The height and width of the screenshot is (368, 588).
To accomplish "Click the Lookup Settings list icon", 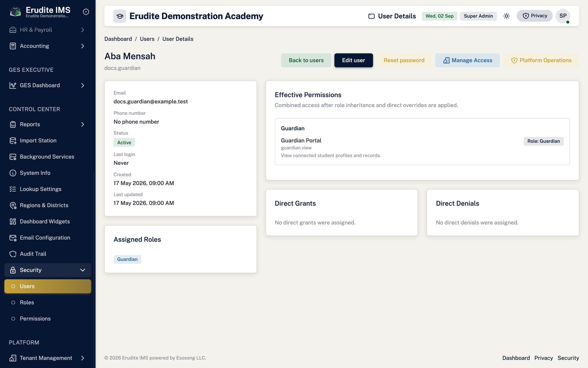I will tap(13, 189).
